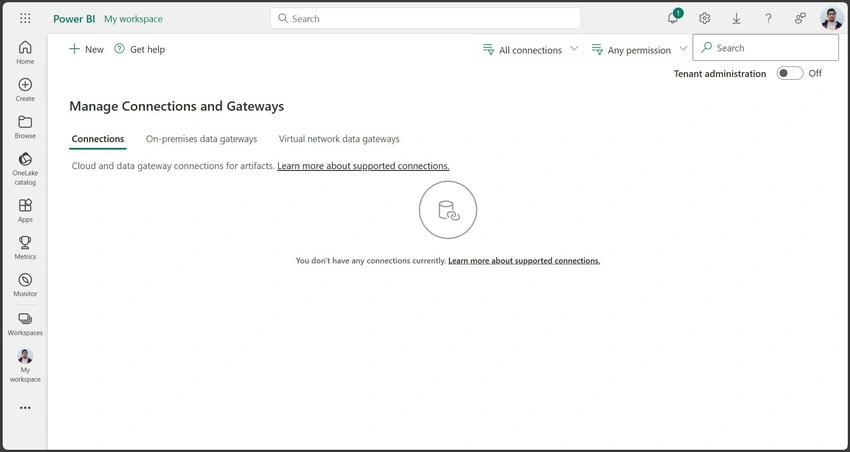This screenshot has height=452, width=850.
Task: Click the New plus button
Action: 86,49
